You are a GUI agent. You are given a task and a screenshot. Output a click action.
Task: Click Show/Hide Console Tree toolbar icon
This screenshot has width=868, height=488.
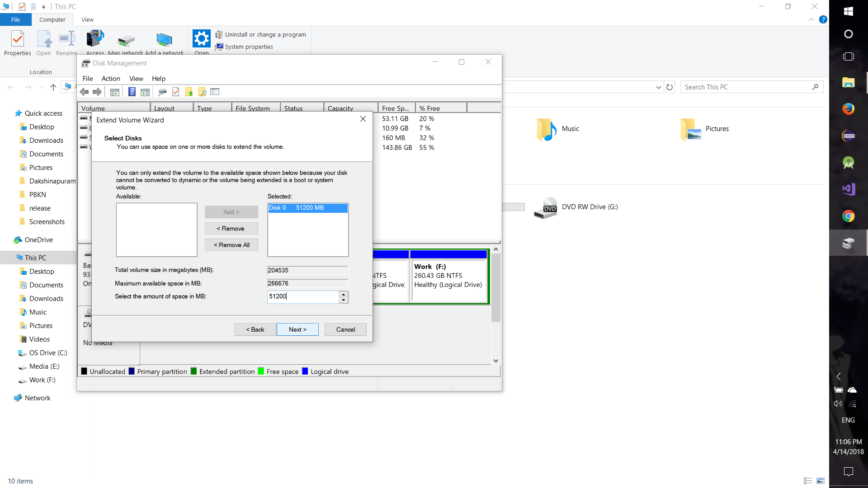click(115, 92)
